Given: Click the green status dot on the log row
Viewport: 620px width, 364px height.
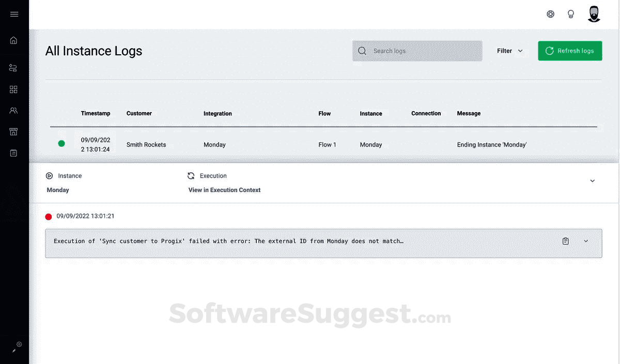Looking at the screenshot, I should click(61, 144).
